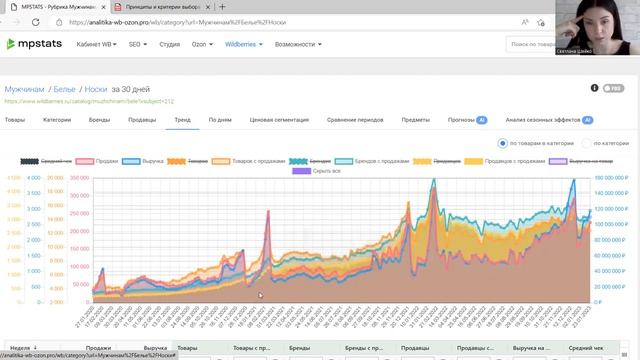Viewport: 640px width, 360px height.
Task: Open the Анализ сезонных эффектов tab
Action: (x=543, y=120)
